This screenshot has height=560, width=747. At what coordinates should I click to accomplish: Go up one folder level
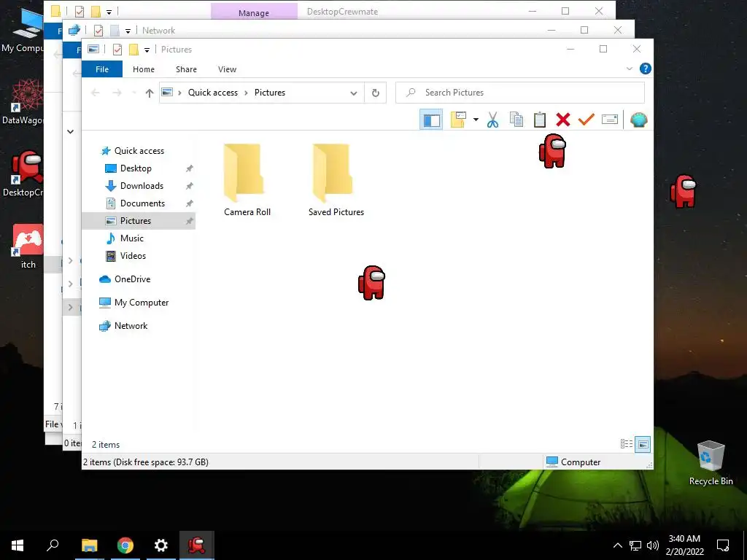click(x=149, y=93)
